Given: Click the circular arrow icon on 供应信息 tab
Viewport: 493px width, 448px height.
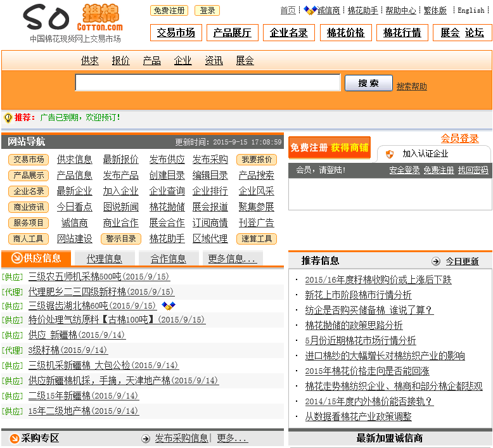Looking at the screenshot, I should (17, 258).
